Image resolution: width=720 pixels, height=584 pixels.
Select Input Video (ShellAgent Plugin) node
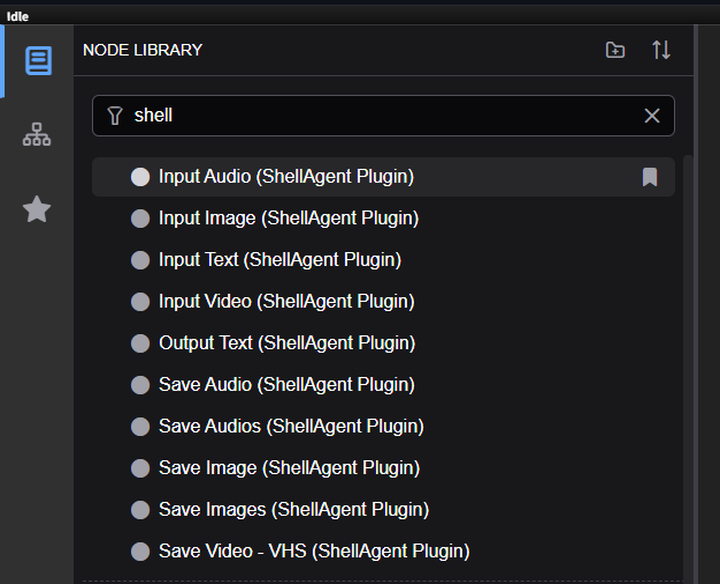click(x=383, y=302)
